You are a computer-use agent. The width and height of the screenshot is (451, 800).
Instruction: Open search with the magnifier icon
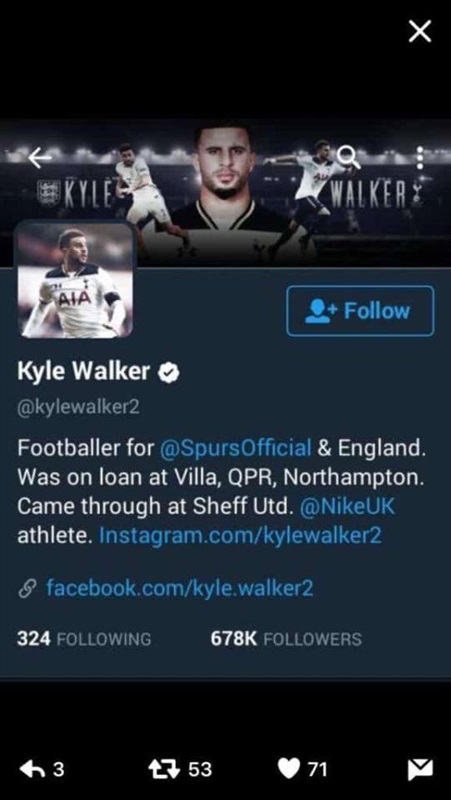pos(349,157)
